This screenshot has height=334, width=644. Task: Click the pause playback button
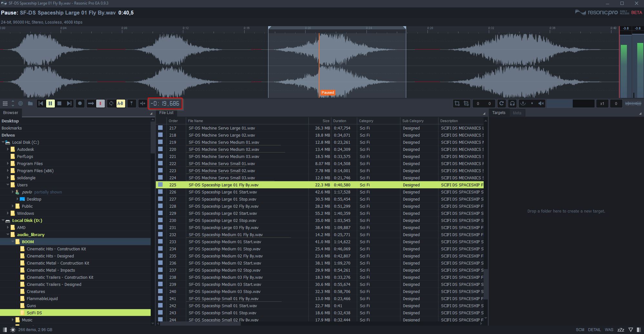click(50, 103)
